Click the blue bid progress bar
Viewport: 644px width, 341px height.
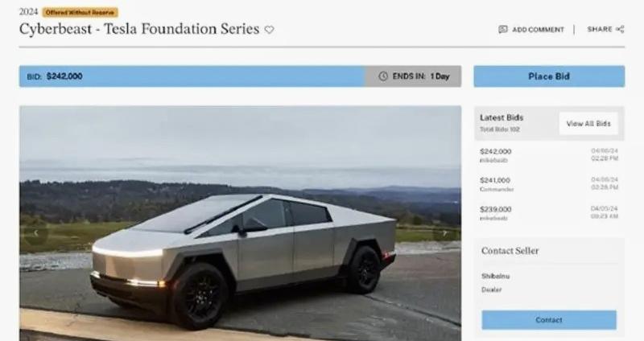click(192, 76)
